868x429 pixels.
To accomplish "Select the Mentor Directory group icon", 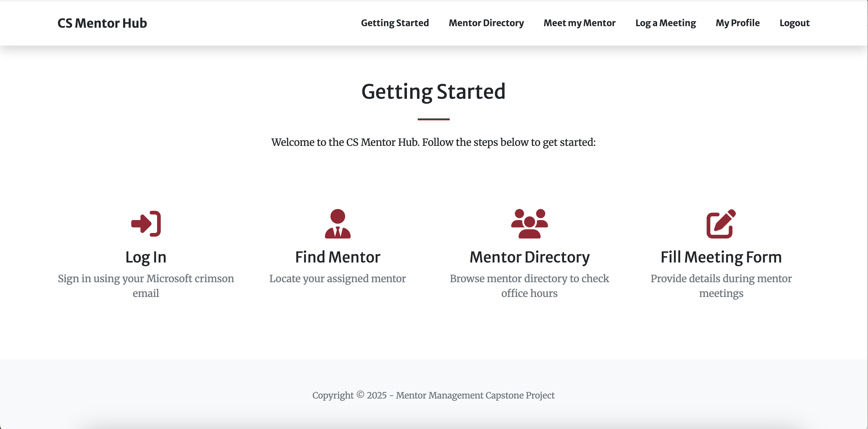I will tap(529, 224).
